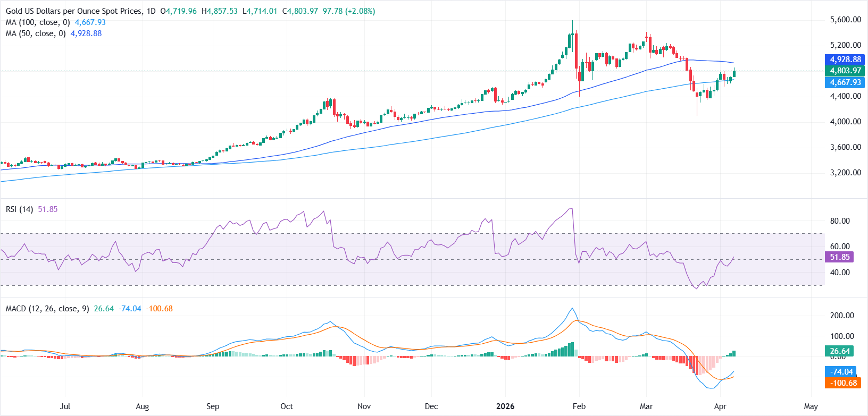The height and width of the screenshot is (416, 868).
Task: Click the May label on the time axis
Action: click(x=811, y=406)
